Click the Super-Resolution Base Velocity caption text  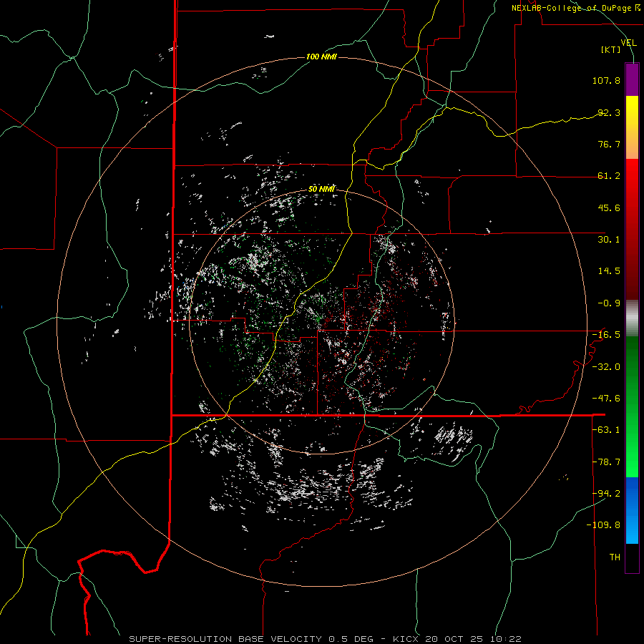[227, 638]
